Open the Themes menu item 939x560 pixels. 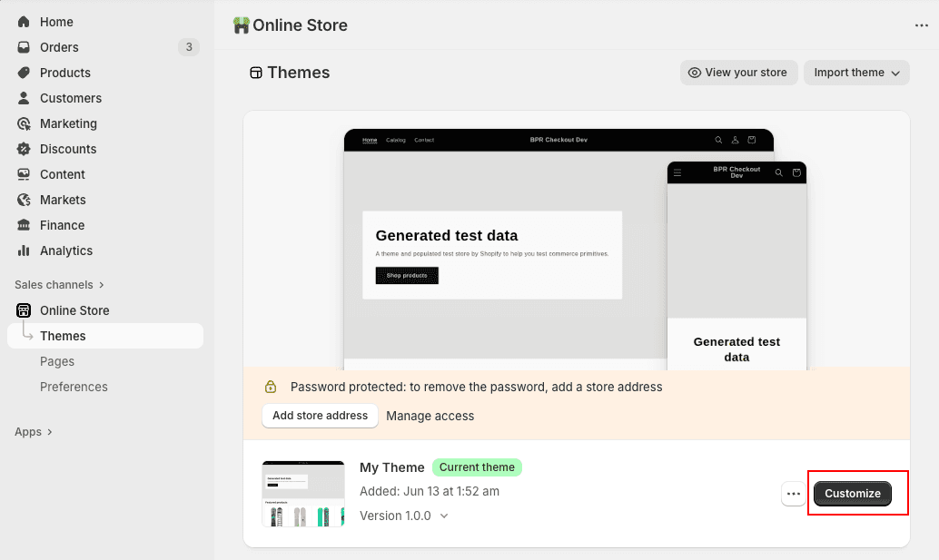pos(63,336)
